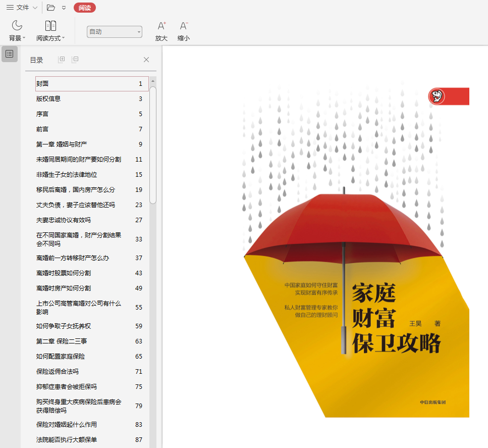Screen dimensions: 488x448
Task: Select 离婚时股票如何分割
Action: [x=92, y=273]
